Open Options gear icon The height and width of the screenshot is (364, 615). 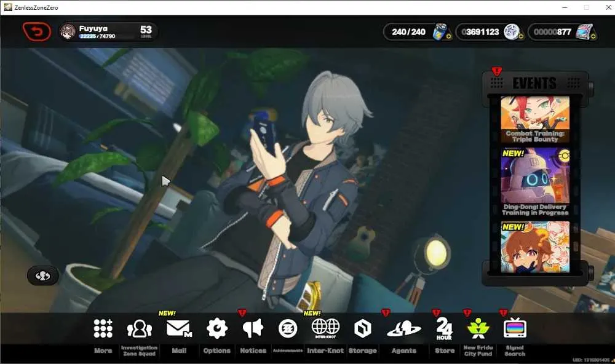click(x=217, y=328)
